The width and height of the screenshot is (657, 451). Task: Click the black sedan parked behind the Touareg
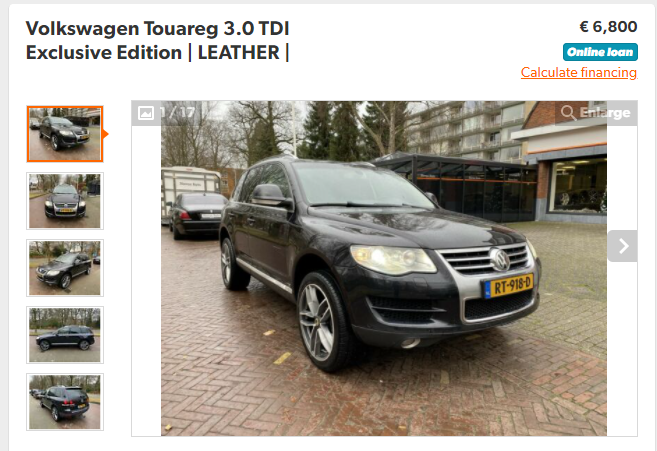pos(197,215)
